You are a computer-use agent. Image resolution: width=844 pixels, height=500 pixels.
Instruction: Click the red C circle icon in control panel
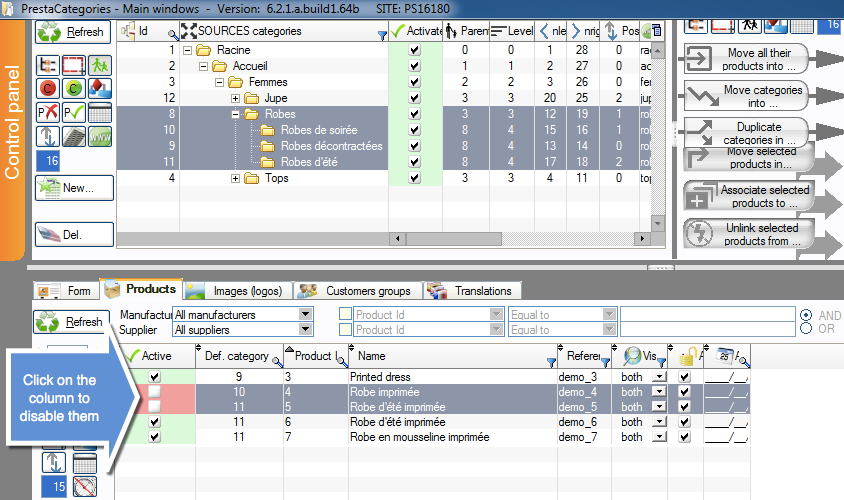pyautogui.click(x=48, y=89)
